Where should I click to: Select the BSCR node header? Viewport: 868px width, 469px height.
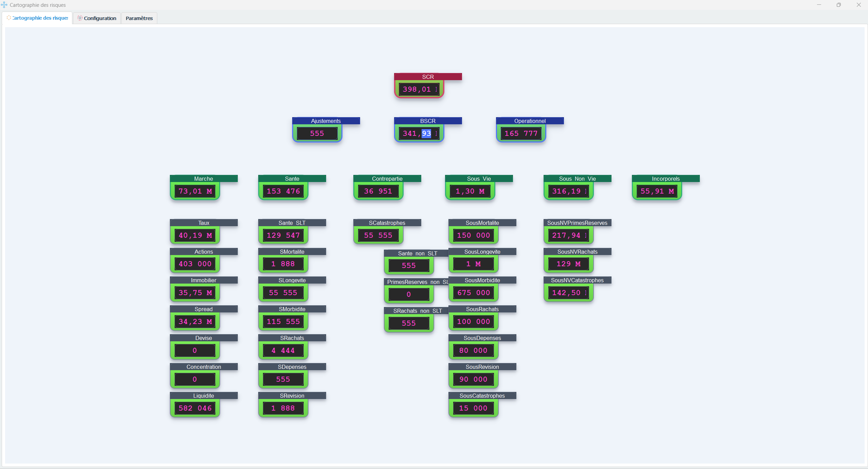point(428,121)
